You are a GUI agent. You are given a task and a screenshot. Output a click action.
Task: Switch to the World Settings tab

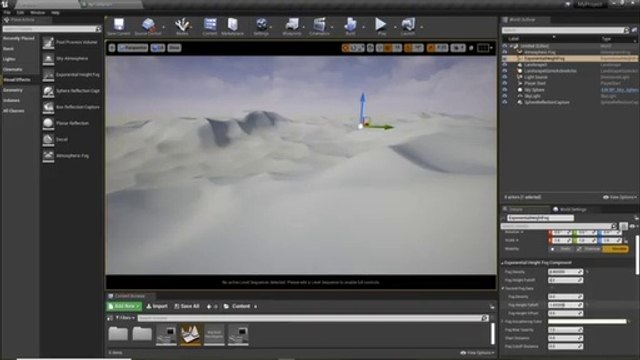[x=569, y=209]
